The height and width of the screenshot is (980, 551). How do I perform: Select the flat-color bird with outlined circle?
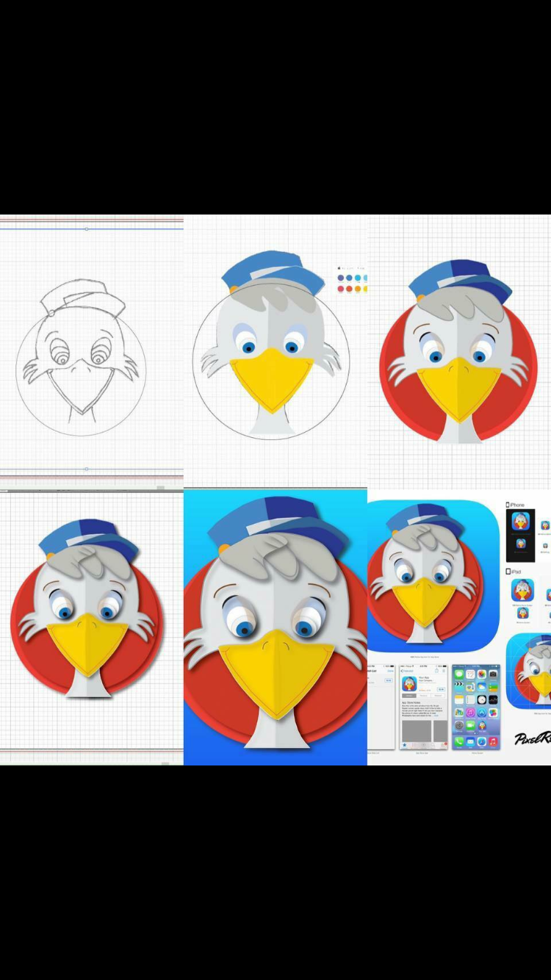pos(272,345)
